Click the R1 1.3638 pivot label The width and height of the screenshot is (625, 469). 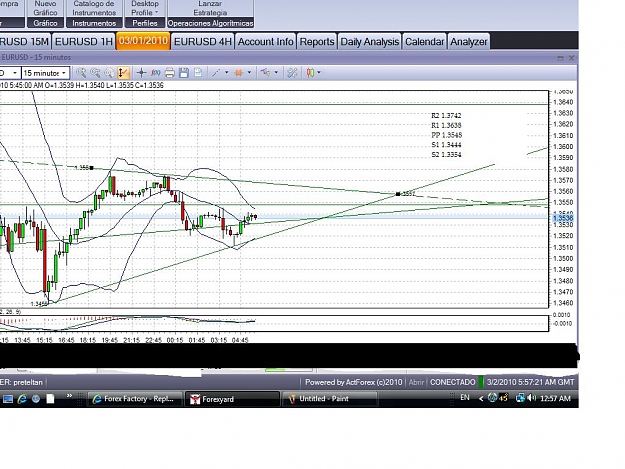click(446, 126)
